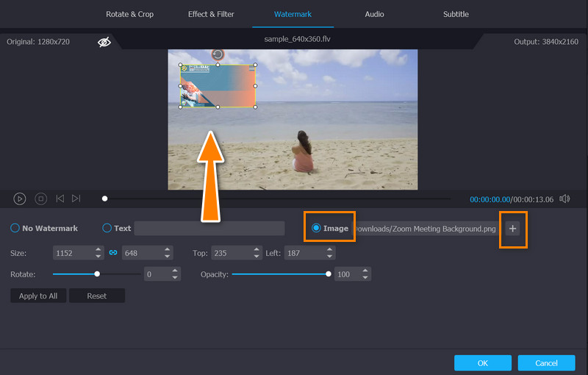Jump to the previous frame

pyautogui.click(x=60, y=199)
